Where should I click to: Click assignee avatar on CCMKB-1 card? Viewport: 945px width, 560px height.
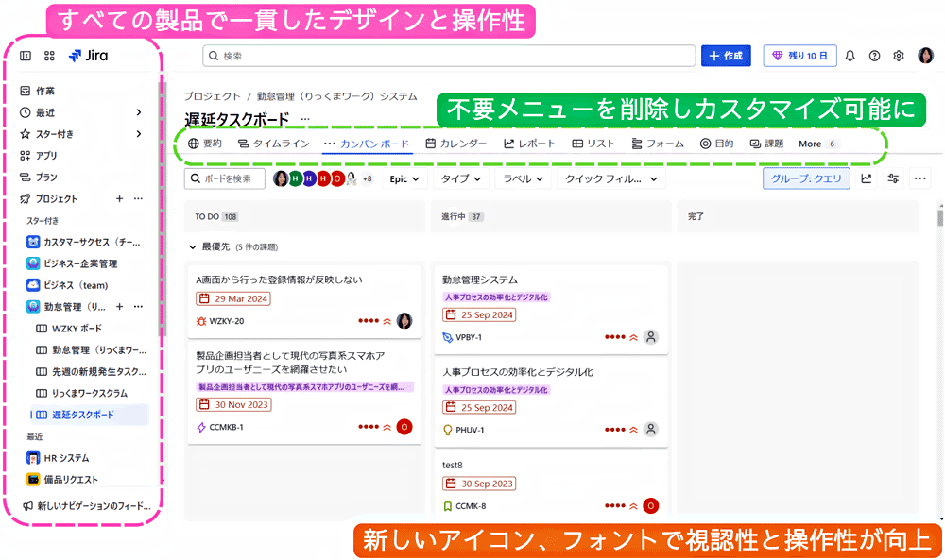point(404,427)
